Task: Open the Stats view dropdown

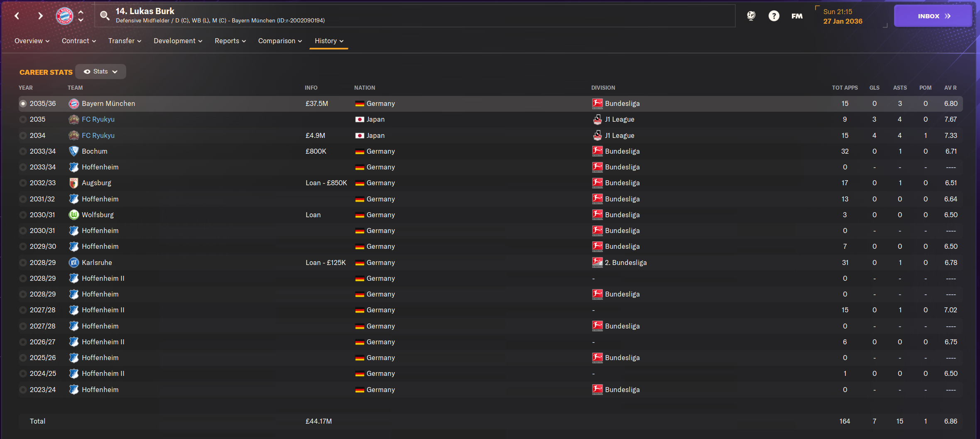Action: 100,71
